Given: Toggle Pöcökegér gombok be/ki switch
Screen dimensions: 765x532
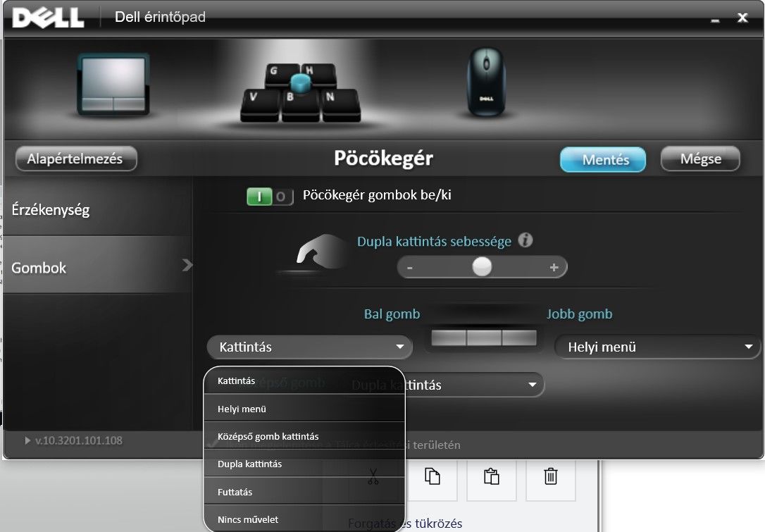Looking at the screenshot, I should [x=270, y=197].
